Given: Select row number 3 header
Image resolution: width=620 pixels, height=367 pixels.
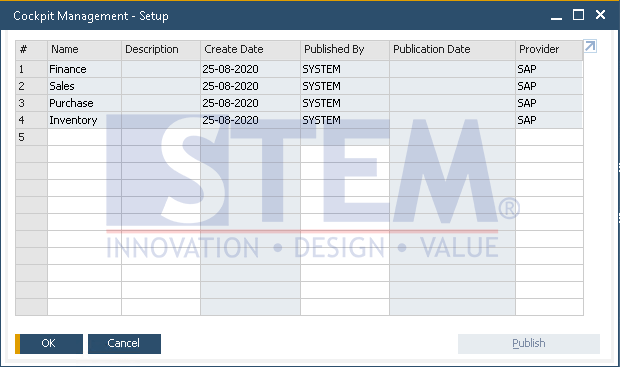Looking at the screenshot, I should click(x=31, y=103).
